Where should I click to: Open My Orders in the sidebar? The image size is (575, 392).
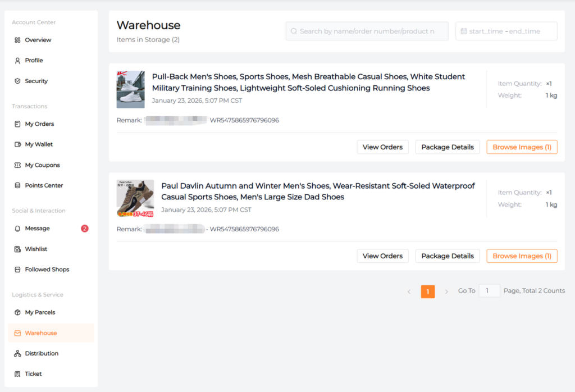coord(39,124)
